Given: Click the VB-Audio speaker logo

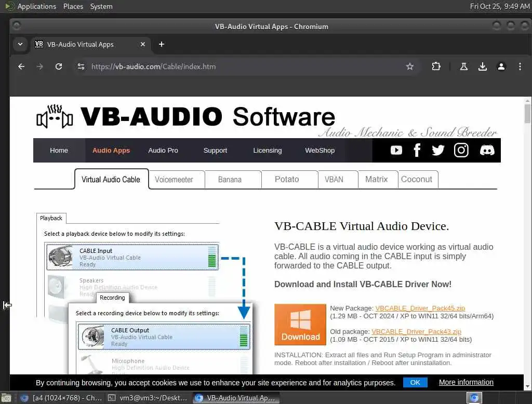Looking at the screenshot, I should (55, 117).
